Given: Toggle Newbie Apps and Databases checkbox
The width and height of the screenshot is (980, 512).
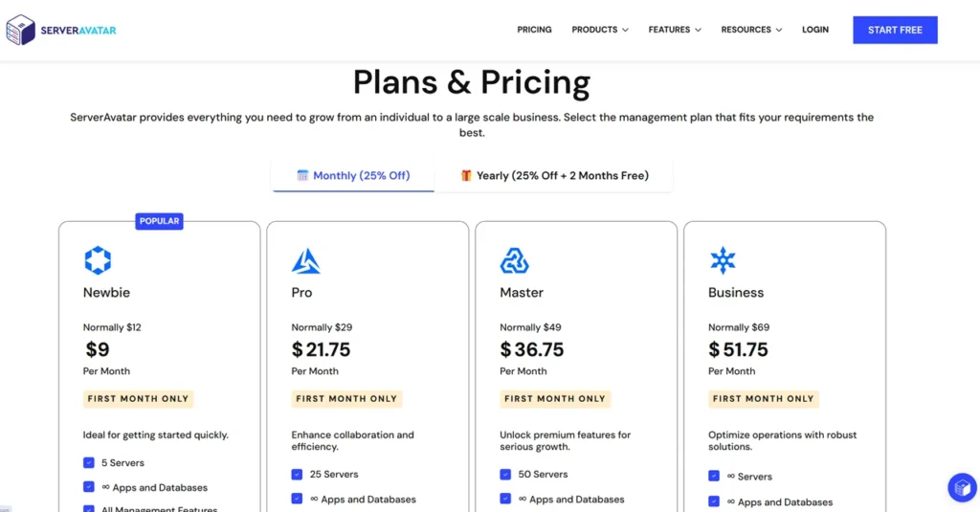Looking at the screenshot, I should [x=89, y=487].
